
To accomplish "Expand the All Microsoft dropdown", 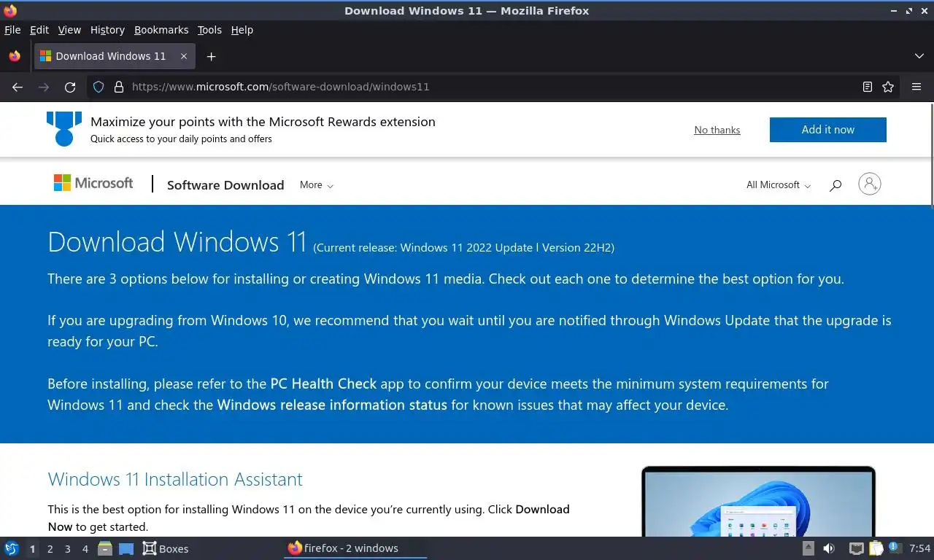I will coord(779,185).
